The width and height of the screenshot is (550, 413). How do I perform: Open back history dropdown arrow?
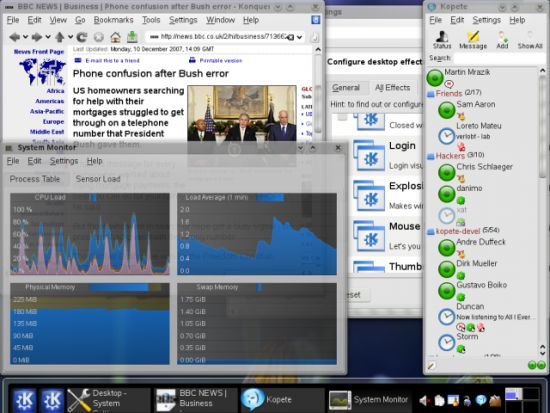[25, 37]
